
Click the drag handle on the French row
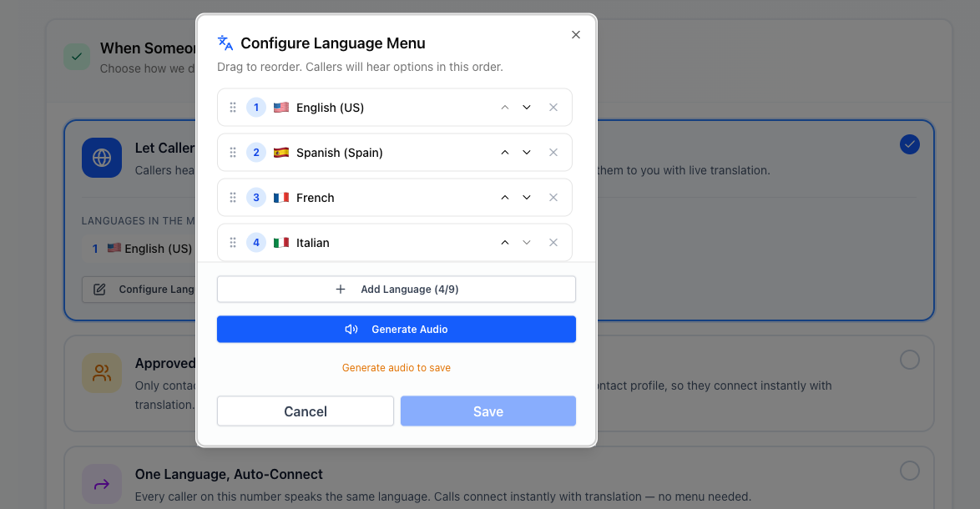click(x=234, y=197)
